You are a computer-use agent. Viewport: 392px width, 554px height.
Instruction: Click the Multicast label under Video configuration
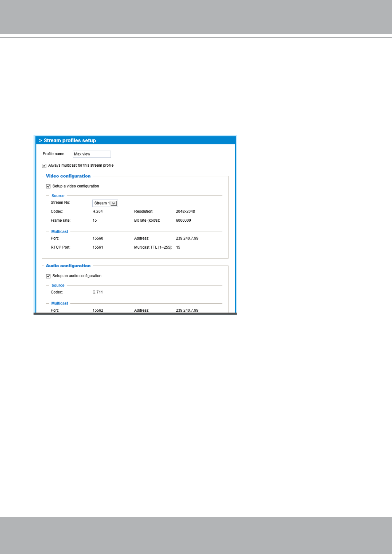pos(60,231)
